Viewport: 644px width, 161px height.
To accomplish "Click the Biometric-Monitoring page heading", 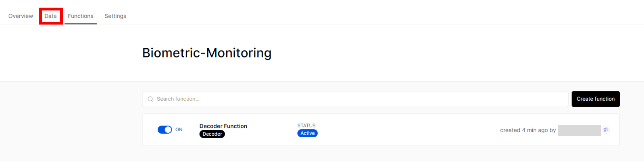I will coord(207,53).
